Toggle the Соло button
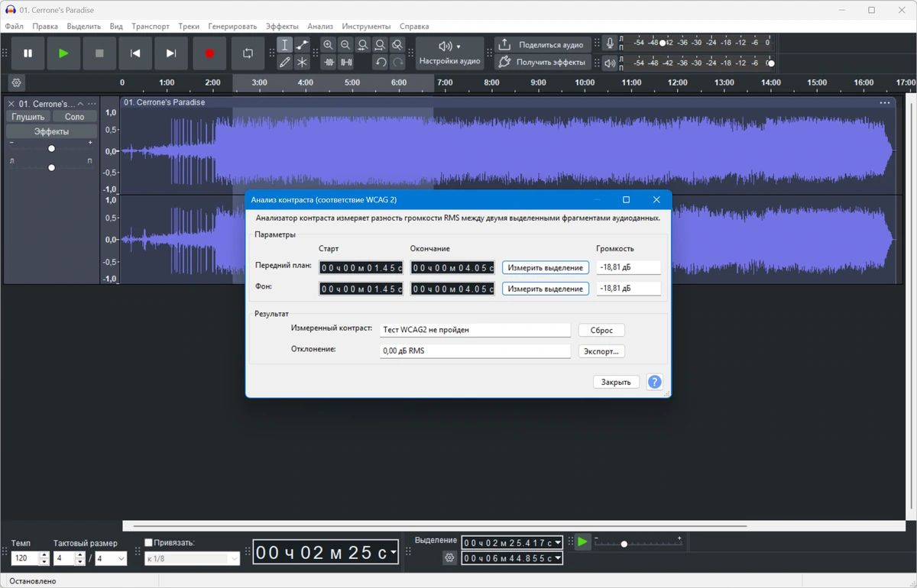Screen dimensions: 917x588 pyautogui.click(x=75, y=117)
